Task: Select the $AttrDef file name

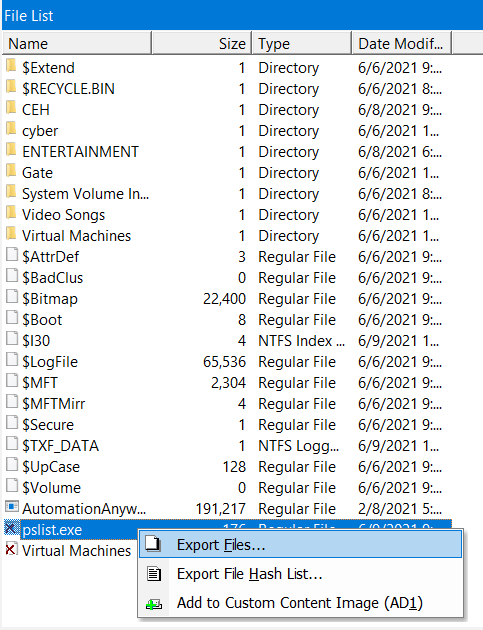Action: tap(51, 257)
